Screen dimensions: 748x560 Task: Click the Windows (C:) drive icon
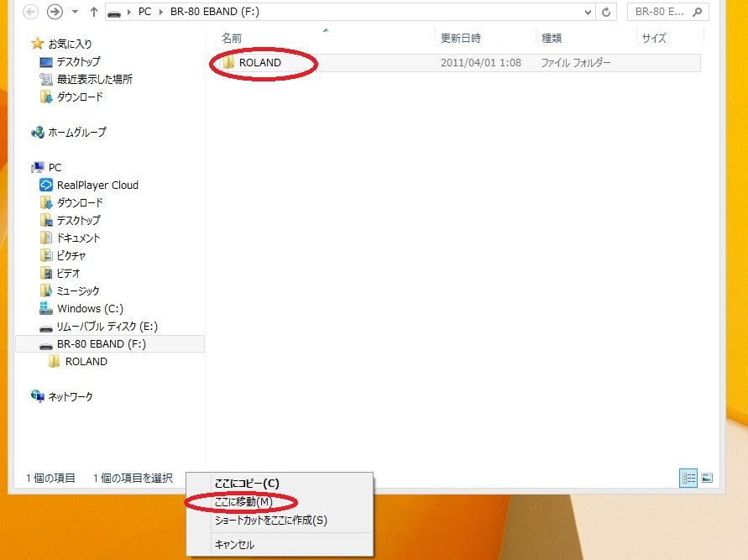tap(46, 309)
